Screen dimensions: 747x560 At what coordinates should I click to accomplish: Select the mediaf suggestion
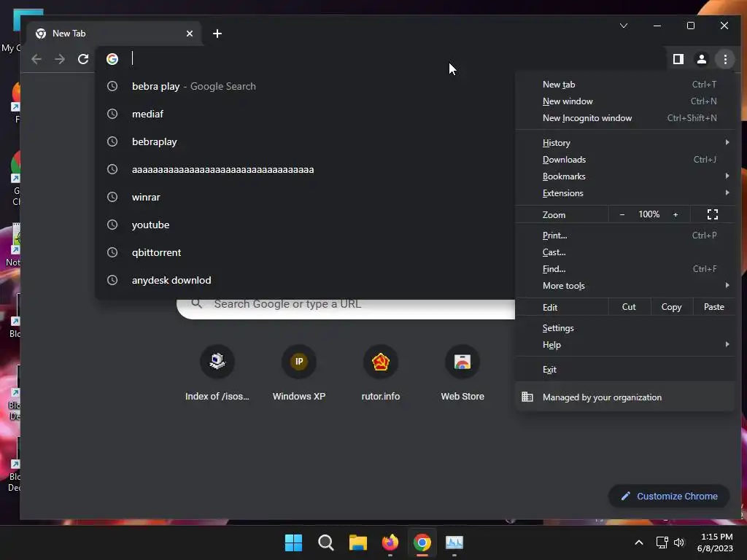305,114
